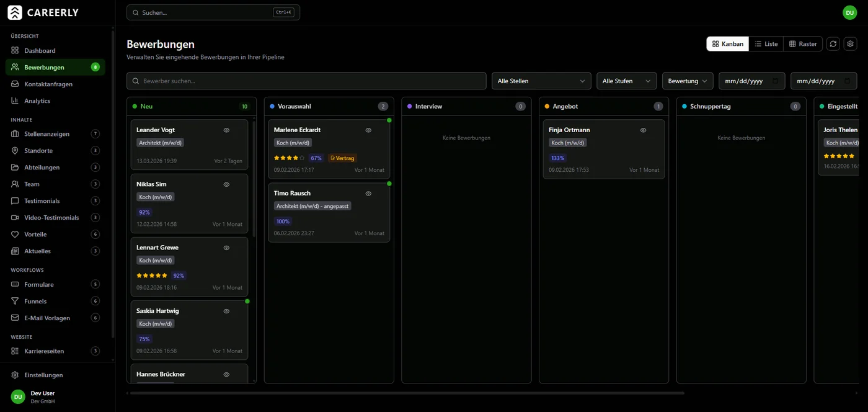
Task: Click the eye icon on Leander Vogt card
Action: [226, 130]
